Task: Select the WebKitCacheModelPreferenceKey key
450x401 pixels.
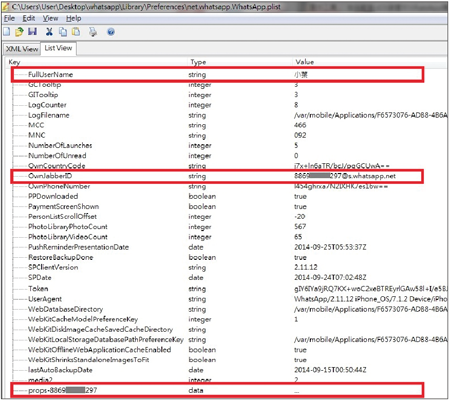Action: (x=83, y=319)
